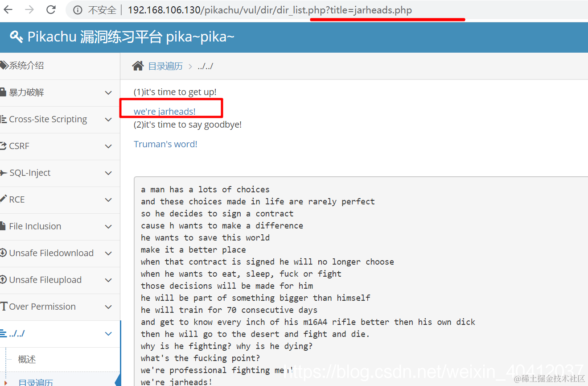Open the Truman's word! link
588x386 pixels.
[x=165, y=144]
